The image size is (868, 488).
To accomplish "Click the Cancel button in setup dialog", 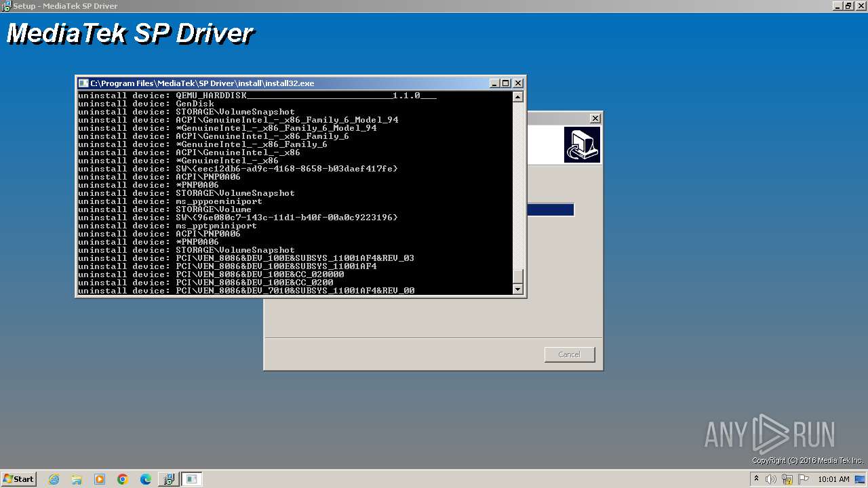I will 570,354.
